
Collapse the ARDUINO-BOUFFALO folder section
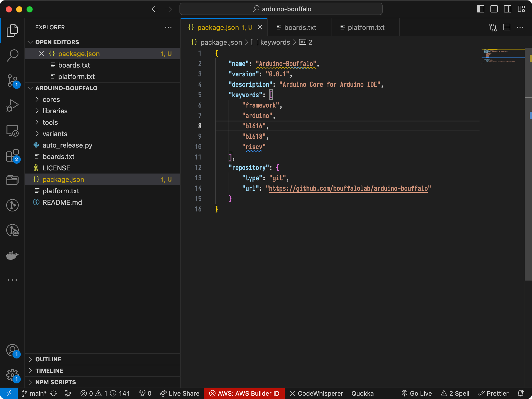coord(103,88)
